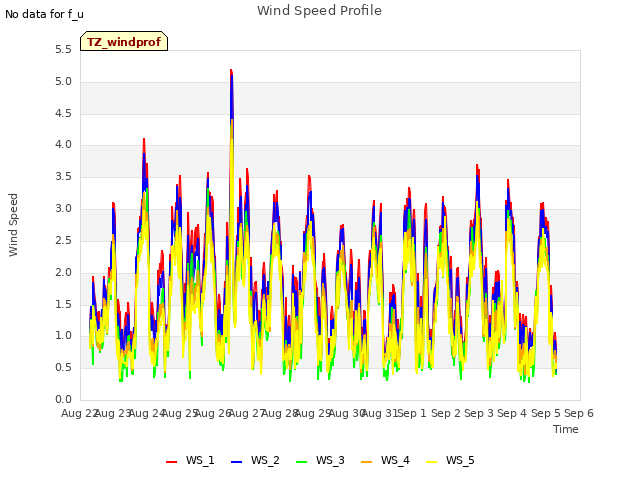Click the 4.1 peak near Aug 24

click(144, 140)
